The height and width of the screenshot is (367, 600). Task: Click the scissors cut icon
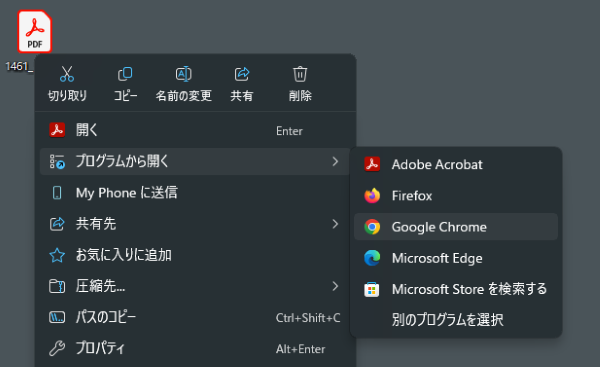[67, 74]
